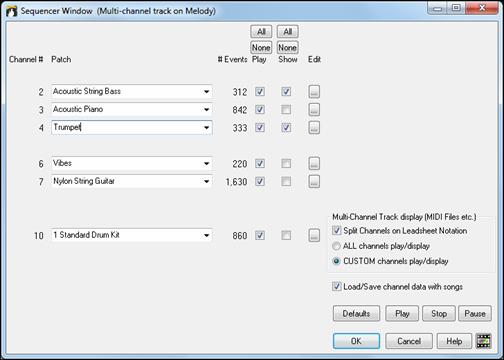Uncheck Play for Vibes channel 6
The height and width of the screenshot is (360, 504).
(260, 163)
